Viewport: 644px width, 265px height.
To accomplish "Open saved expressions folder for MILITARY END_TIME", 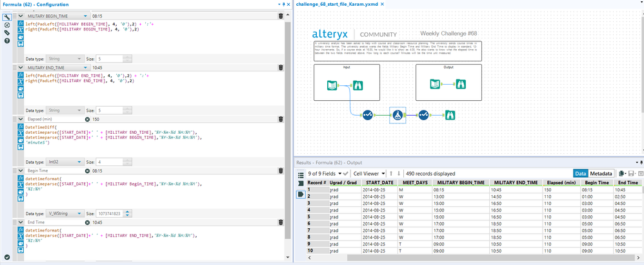I will 21,89.
